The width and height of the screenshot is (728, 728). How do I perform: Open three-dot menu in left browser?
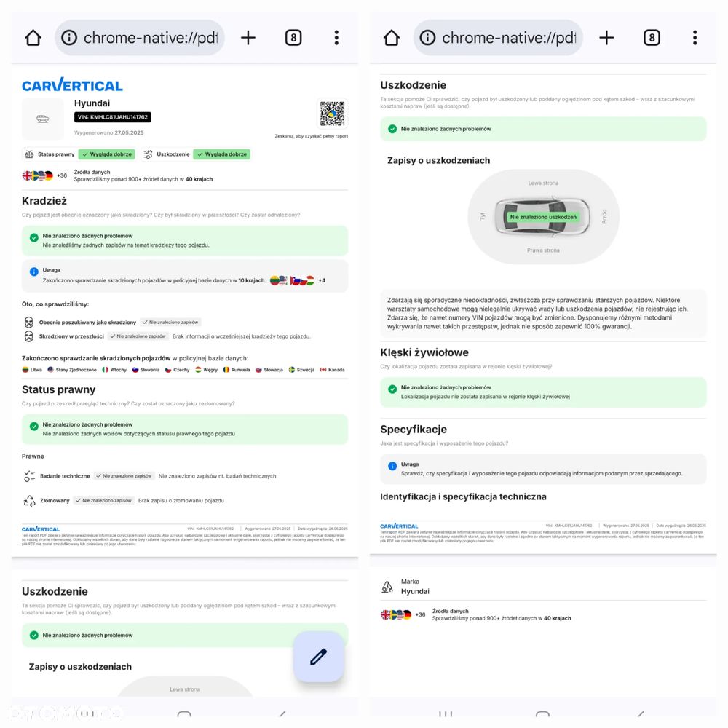click(x=336, y=38)
